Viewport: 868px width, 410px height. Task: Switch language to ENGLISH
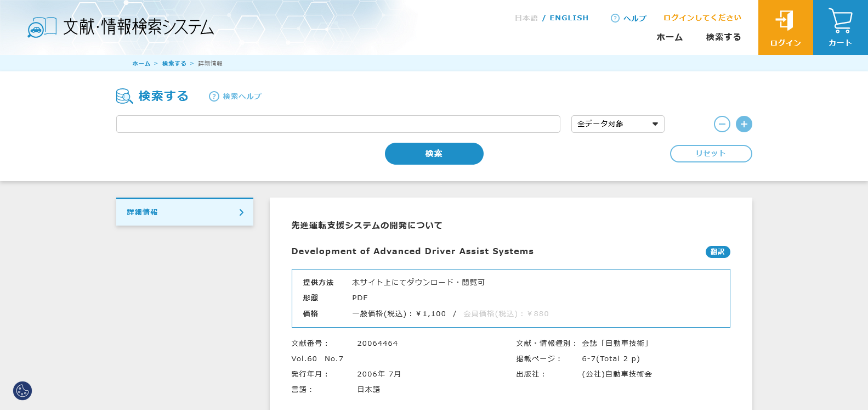569,18
